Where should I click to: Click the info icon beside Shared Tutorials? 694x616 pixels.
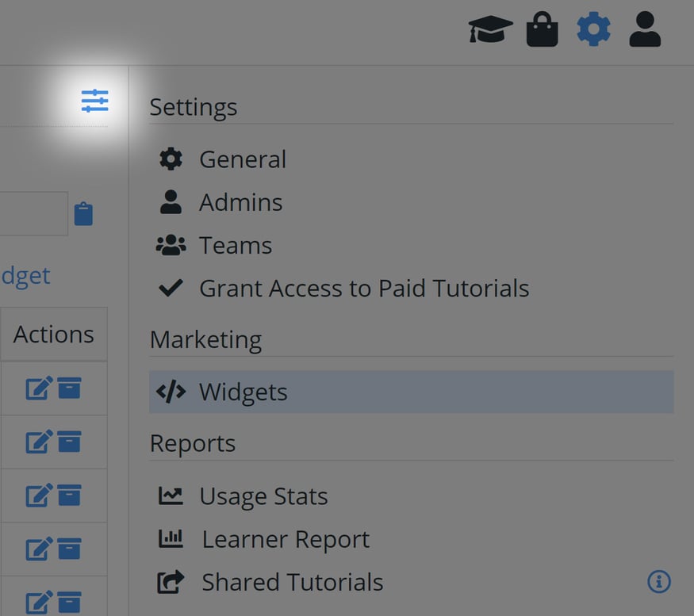pos(658,582)
